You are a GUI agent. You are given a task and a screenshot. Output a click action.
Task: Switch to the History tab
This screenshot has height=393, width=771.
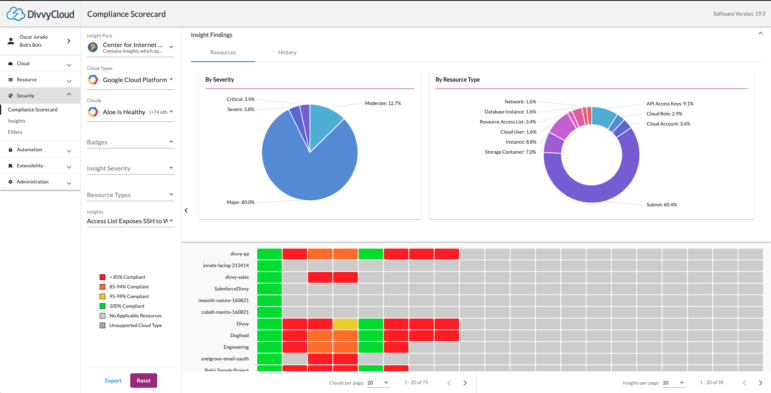tap(287, 52)
